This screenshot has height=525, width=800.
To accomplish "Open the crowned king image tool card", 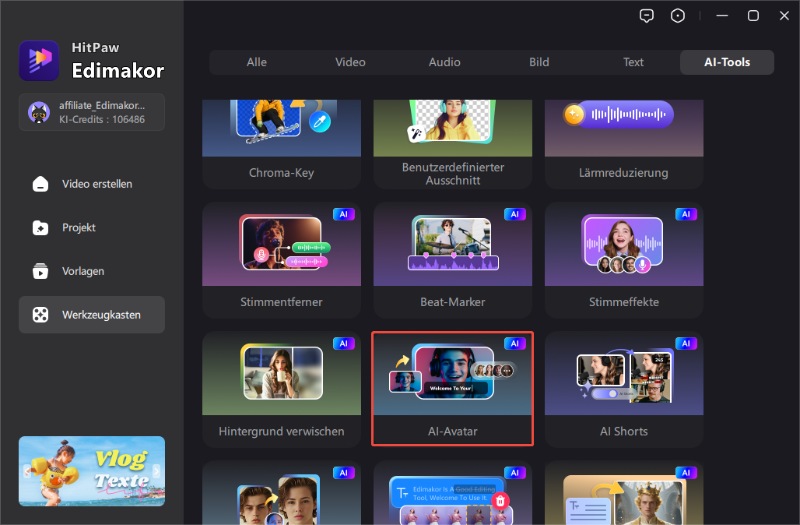I will pyautogui.click(x=624, y=493).
